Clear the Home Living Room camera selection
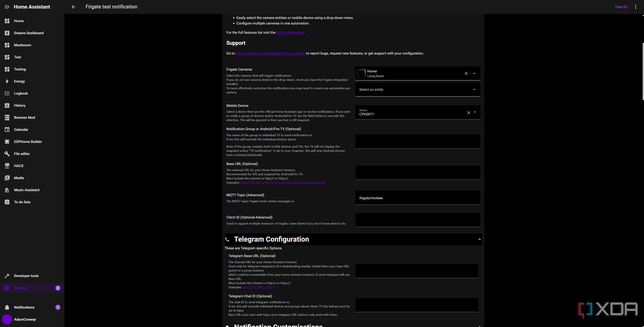Image resolution: width=644 pixels, height=327 pixels. [466, 73]
